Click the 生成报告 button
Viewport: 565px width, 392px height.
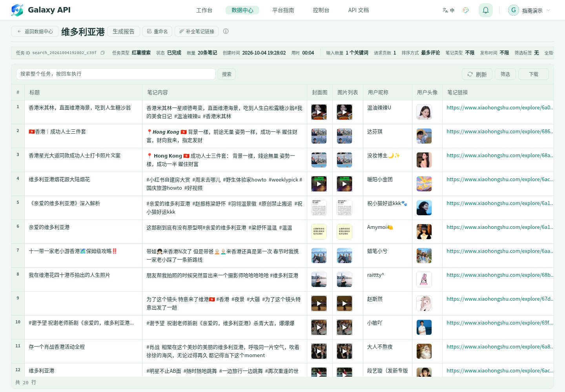point(124,31)
